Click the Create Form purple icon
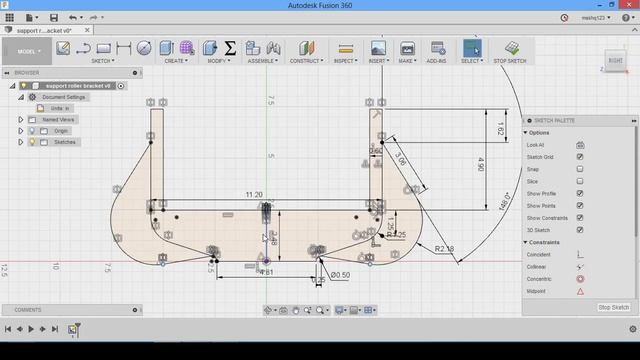 [x=187, y=48]
